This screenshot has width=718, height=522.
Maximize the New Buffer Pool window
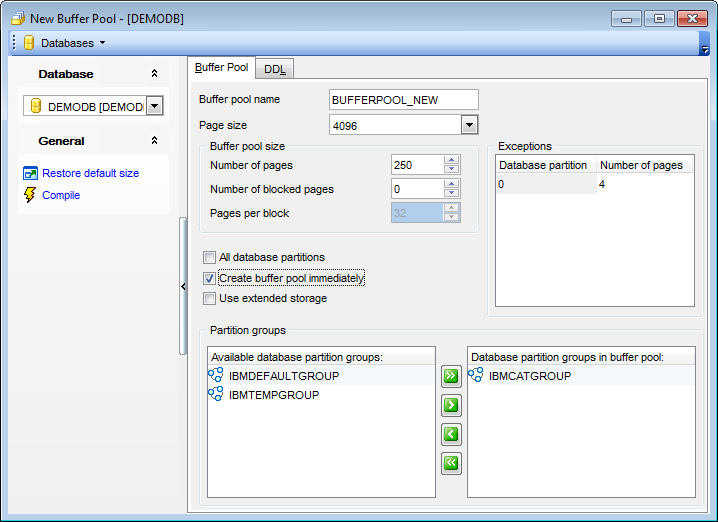(659, 19)
